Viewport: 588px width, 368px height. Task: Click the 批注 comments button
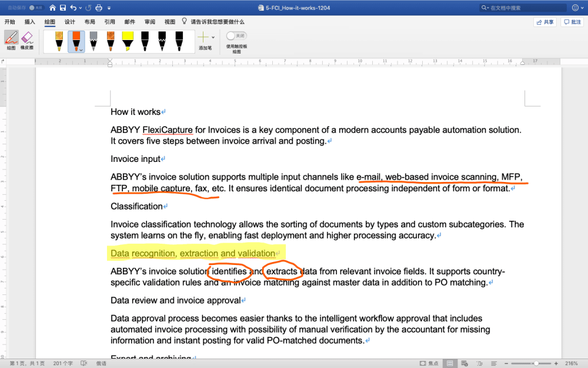572,22
